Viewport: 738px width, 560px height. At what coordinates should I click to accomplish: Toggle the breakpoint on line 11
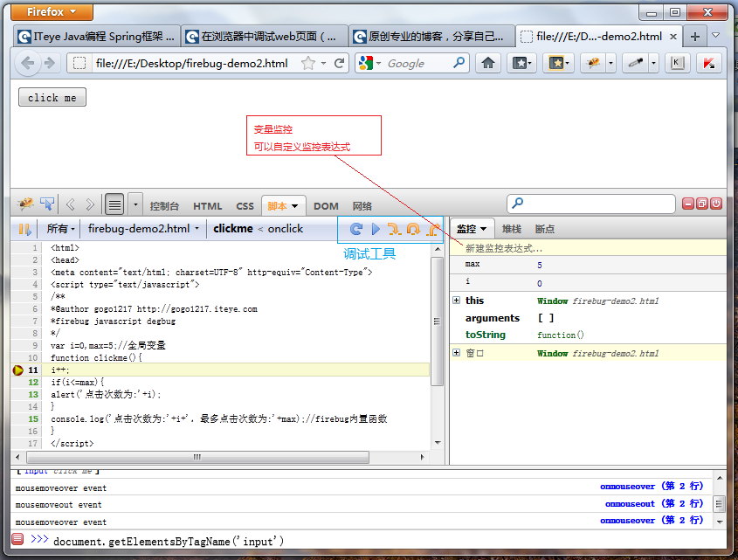17,370
